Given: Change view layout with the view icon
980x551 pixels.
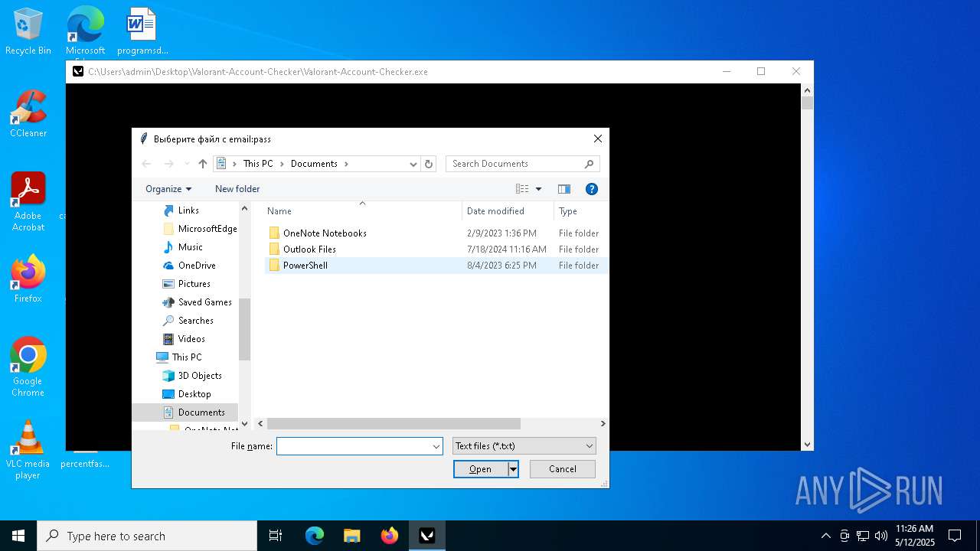Looking at the screenshot, I should [x=522, y=189].
